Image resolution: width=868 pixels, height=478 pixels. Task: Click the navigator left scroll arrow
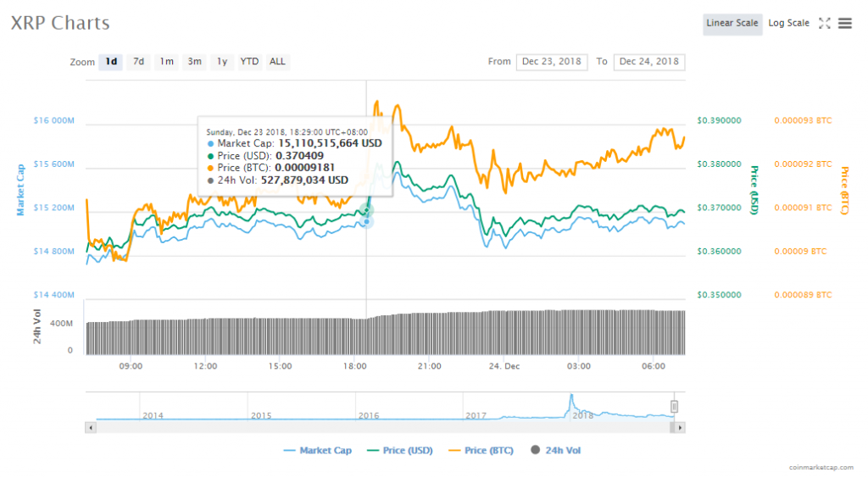[x=90, y=428]
